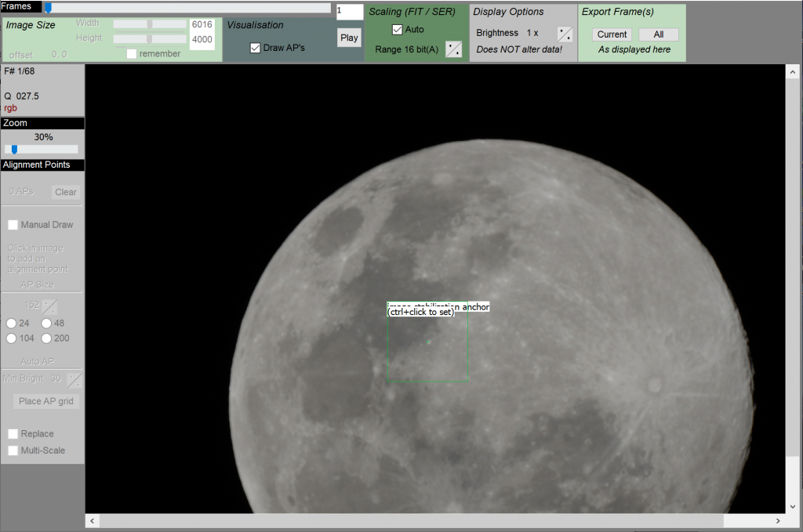Click the Place AP grid button
The height and width of the screenshot is (532, 803).
(46, 401)
